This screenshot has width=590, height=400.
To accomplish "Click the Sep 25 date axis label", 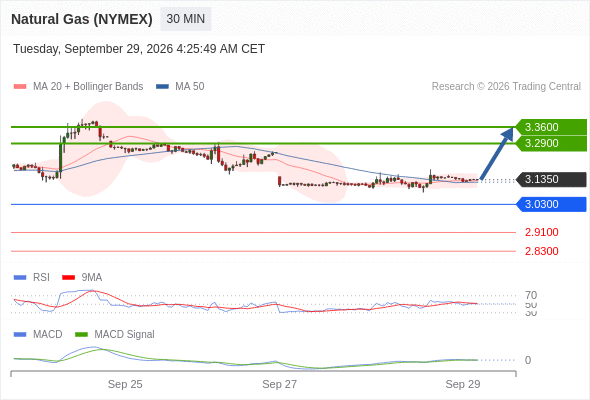I will tap(125, 384).
